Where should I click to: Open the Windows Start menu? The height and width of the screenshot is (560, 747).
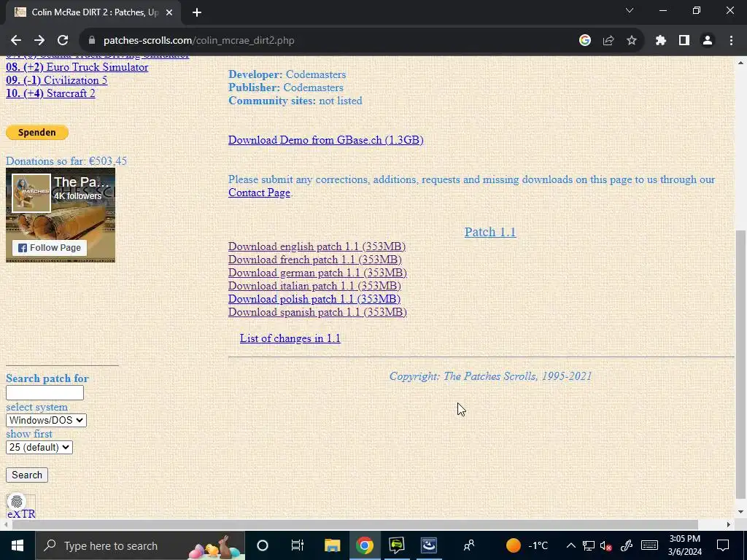(x=18, y=545)
